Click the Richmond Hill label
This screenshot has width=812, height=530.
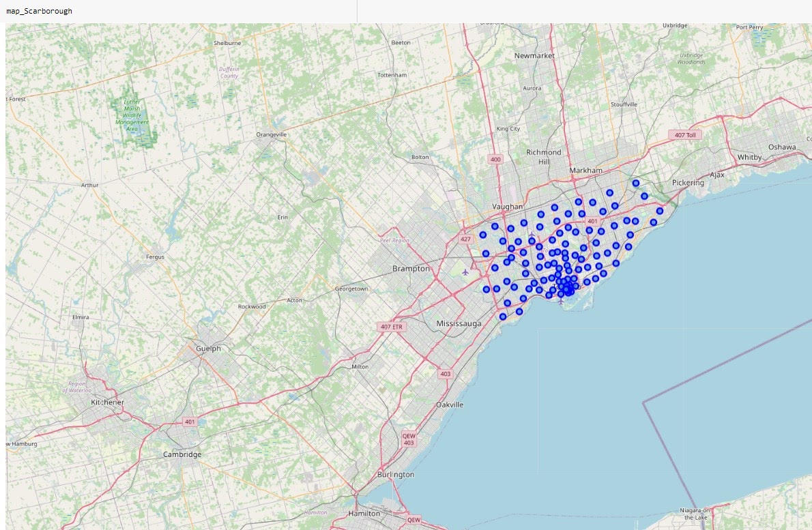point(544,157)
